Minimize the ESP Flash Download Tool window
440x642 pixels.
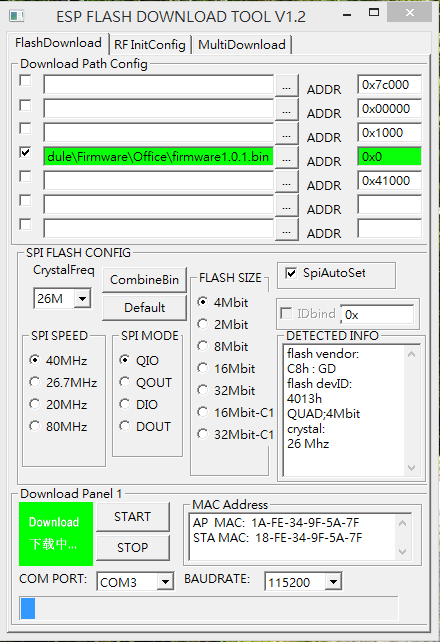[x=347, y=14]
